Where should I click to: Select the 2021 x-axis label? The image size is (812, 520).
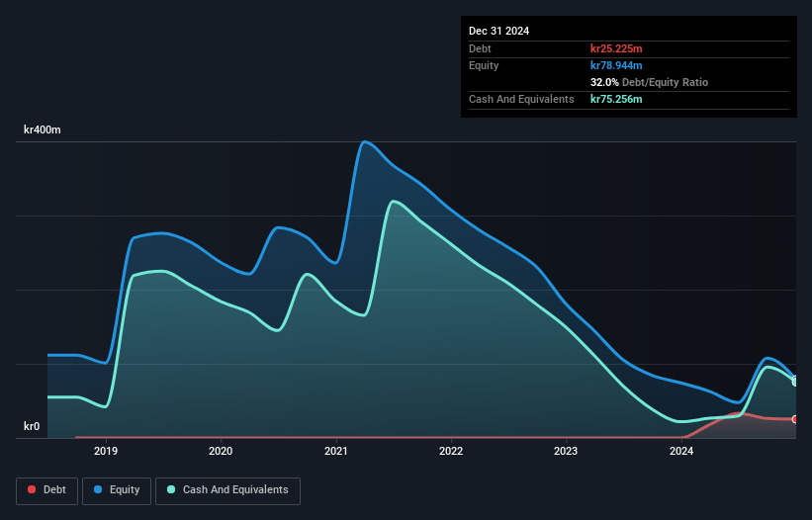point(336,451)
